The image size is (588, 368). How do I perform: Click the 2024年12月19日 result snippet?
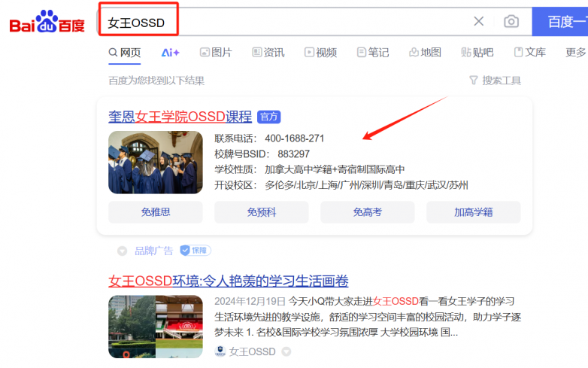click(368, 317)
